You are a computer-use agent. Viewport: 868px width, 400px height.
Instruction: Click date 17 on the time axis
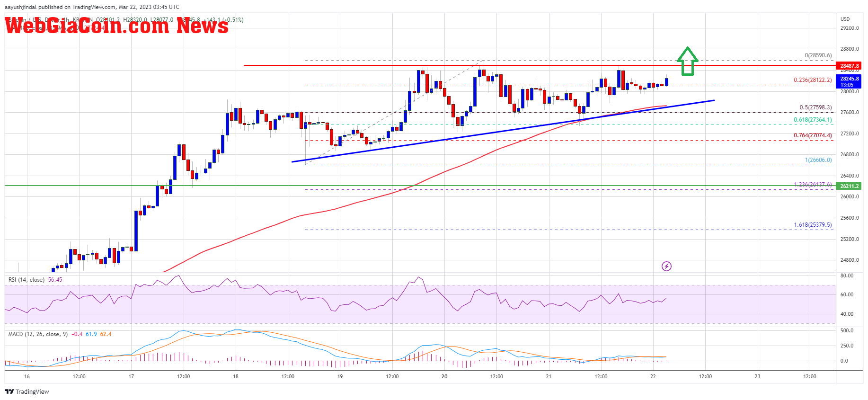click(x=131, y=377)
